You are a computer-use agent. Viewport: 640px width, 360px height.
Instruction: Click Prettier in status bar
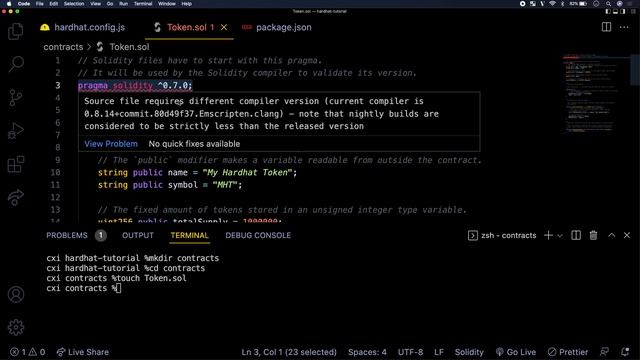point(568,352)
